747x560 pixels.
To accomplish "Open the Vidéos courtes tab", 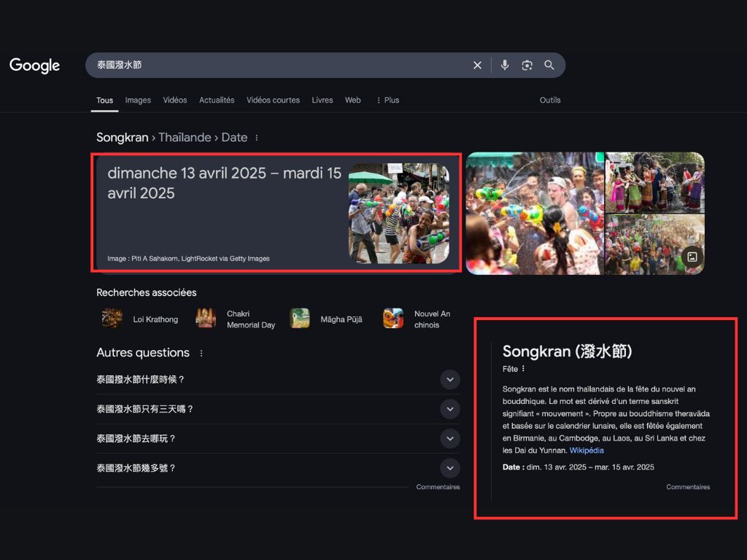I will point(273,100).
